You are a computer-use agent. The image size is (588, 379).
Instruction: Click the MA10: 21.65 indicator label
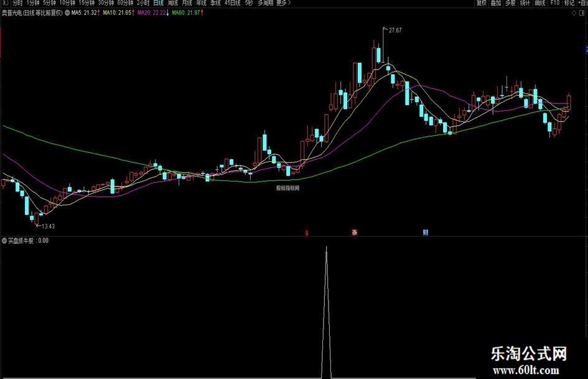pos(118,13)
